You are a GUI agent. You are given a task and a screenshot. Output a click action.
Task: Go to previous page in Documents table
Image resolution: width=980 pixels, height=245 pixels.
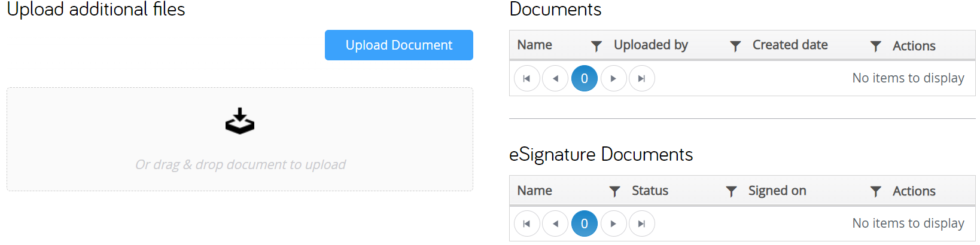tap(555, 78)
